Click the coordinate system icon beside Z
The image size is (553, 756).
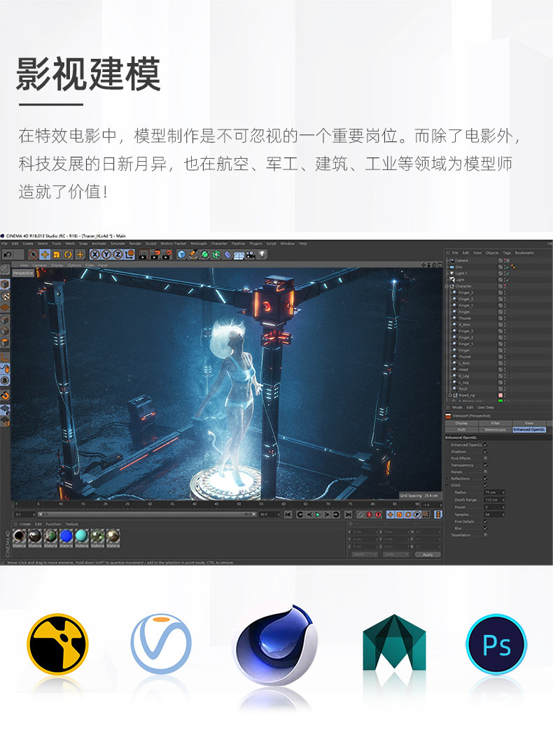point(129,255)
